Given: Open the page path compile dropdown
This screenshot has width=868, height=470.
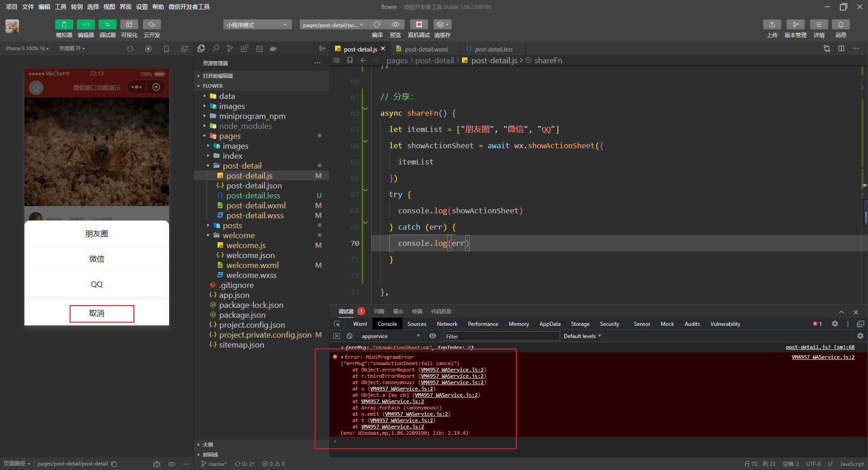Looking at the screenshot, I should 333,25.
